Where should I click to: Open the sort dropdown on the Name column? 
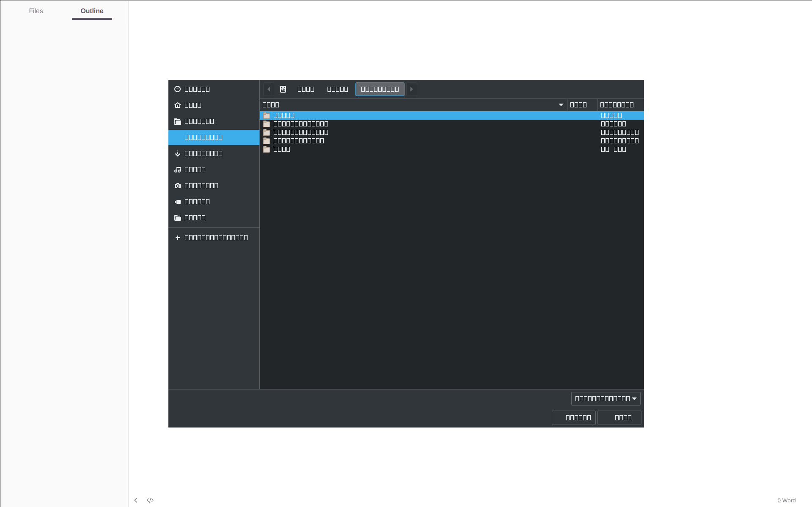coord(560,104)
